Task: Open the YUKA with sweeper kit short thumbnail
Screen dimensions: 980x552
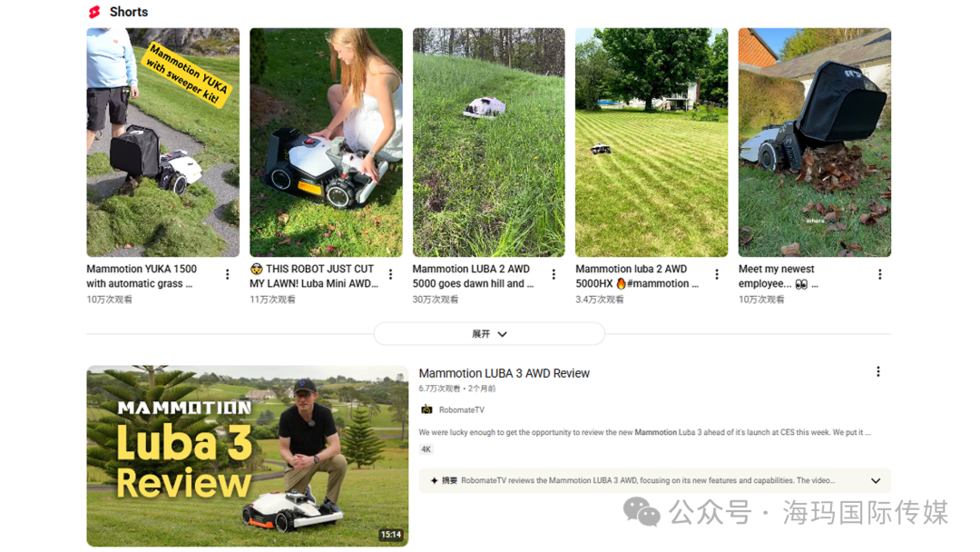Action: point(162,143)
